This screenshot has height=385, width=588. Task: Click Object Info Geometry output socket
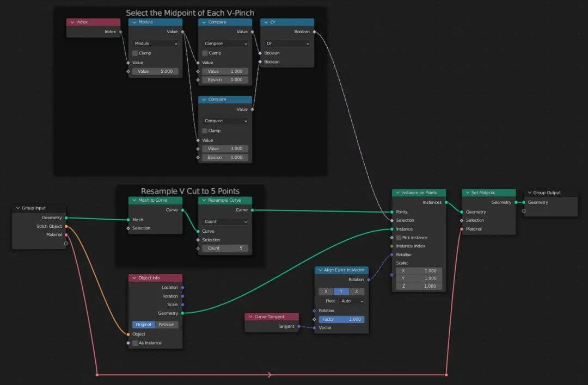(182, 313)
